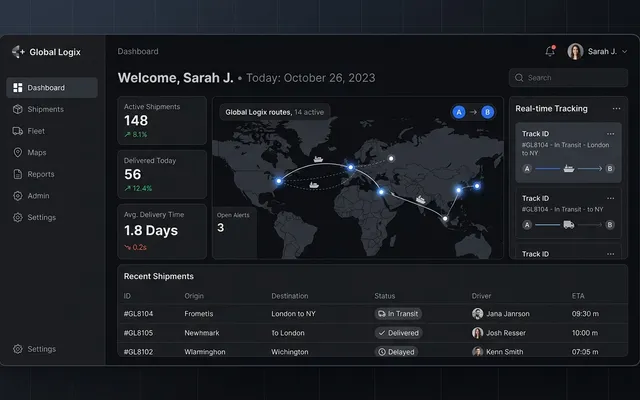Click the Dashboard grid icon in sidebar
Image resolution: width=640 pixels, height=400 pixels.
point(18,88)
